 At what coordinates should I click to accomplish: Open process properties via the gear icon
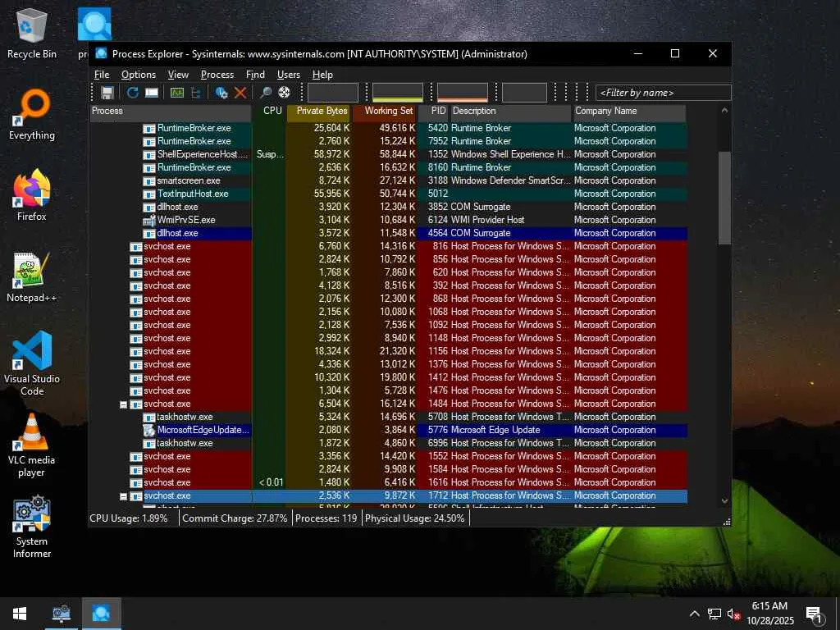221,93
